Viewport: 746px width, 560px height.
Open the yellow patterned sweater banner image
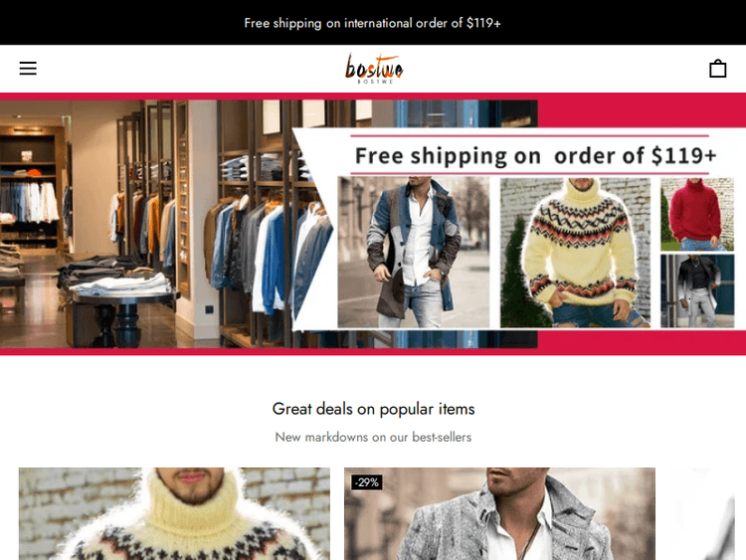pos(575,253)
